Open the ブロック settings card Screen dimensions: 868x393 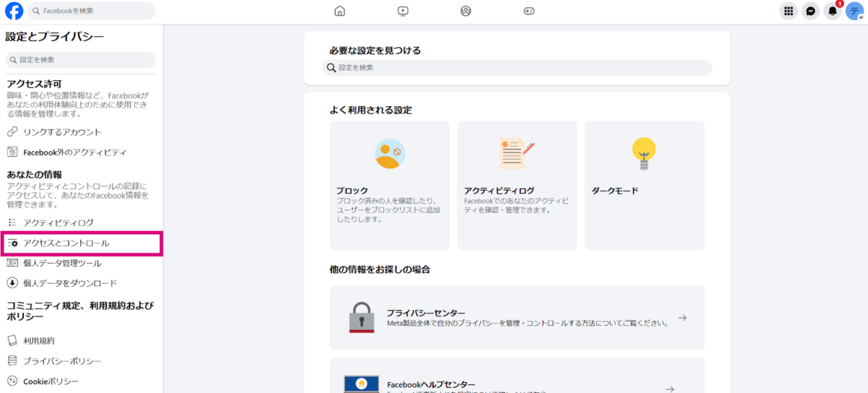389,185
